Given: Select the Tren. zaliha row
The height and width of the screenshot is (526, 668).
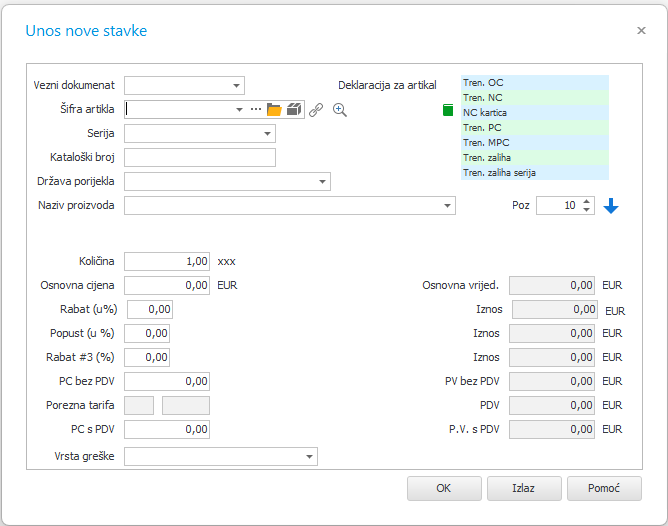Looking at the screenshot, I should (535, 158).
